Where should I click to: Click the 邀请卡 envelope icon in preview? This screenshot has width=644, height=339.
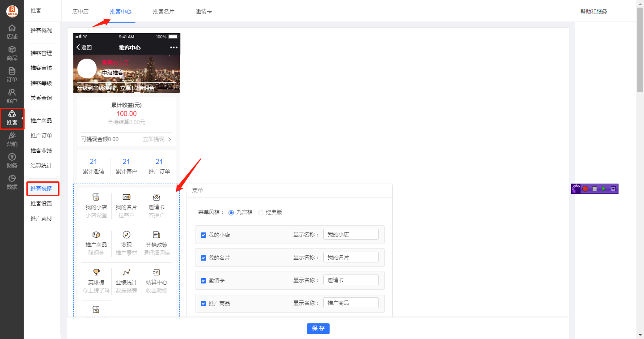pos(157,197)
